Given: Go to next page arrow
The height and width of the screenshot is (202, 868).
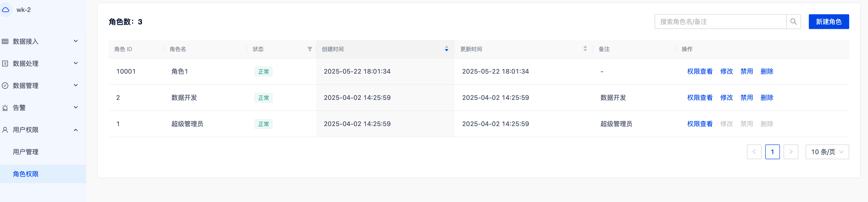Looking at the screenshot, I should coord(790,152).
